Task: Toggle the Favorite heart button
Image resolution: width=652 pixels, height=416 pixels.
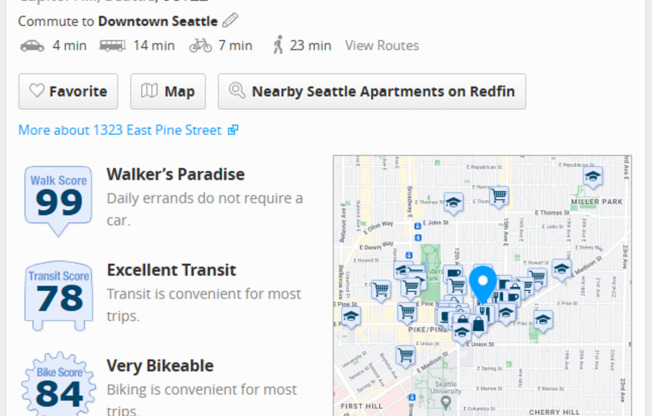Action: [68, 92]
